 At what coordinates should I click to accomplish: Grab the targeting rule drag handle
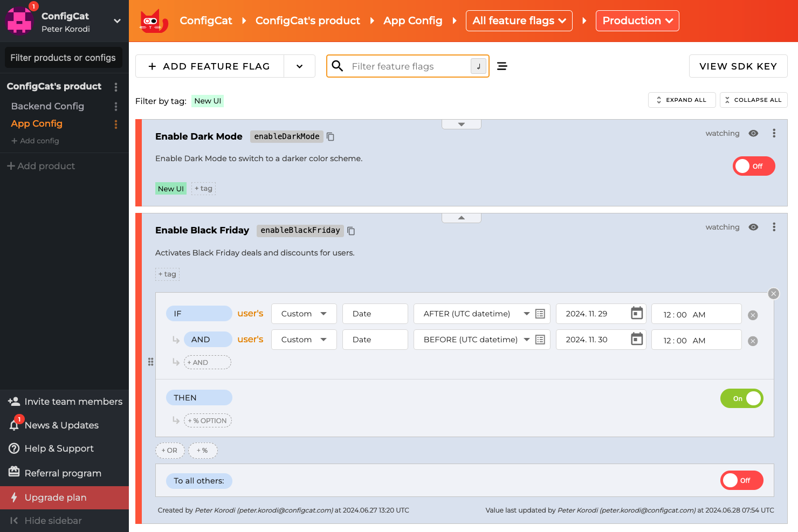tap(151, 362)
